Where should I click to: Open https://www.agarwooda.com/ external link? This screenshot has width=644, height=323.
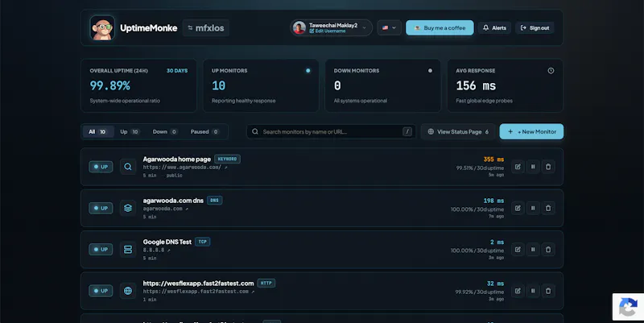pyautogui.click(x=185, y=168)
